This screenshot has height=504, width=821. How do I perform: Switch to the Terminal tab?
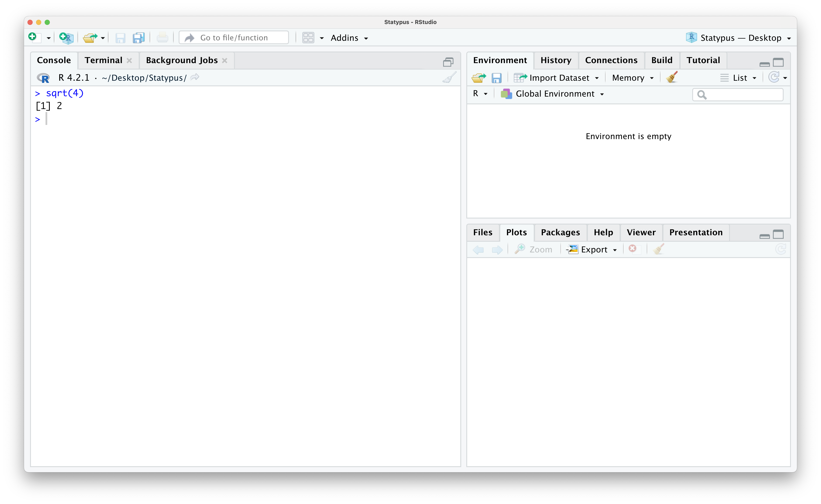coord(103,60)
